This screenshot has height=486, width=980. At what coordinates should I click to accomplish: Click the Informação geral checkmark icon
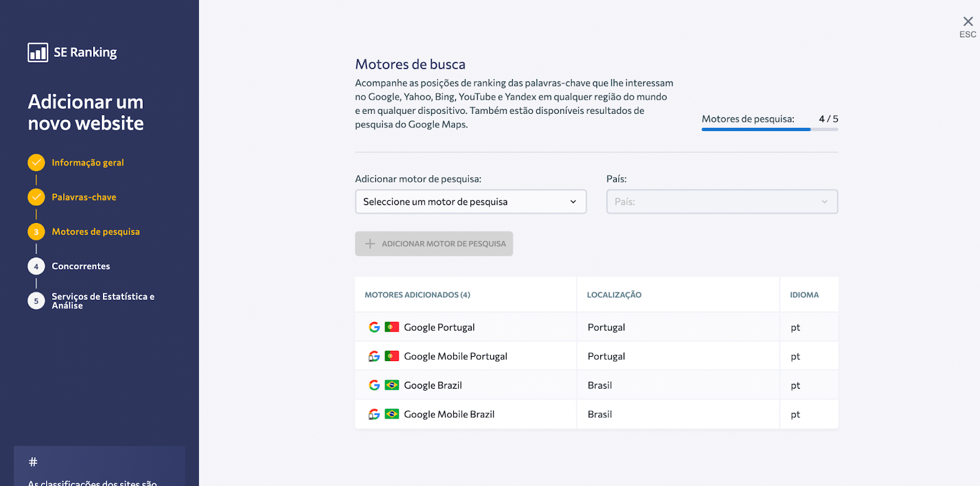(36, 162)
